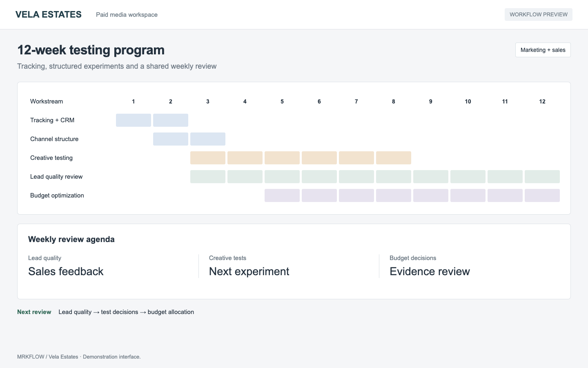
Task: Click the Lead quality review row label
Action: (56, 177)
